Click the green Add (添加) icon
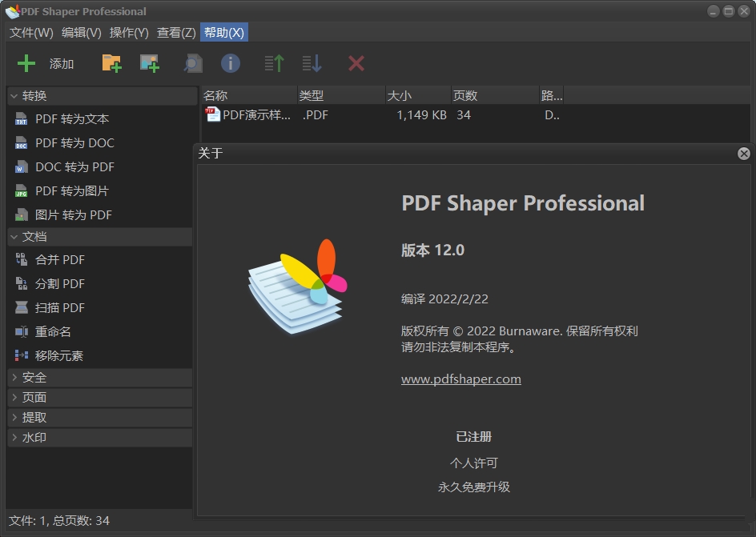Viewport: 756px width, 537px height. (x=27, y=63)
